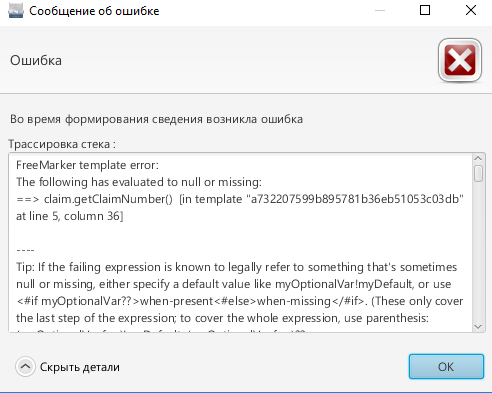Place the cursor on claim.getClaimNumber() text
Viewport: 492px width, 393px height.
108,199
